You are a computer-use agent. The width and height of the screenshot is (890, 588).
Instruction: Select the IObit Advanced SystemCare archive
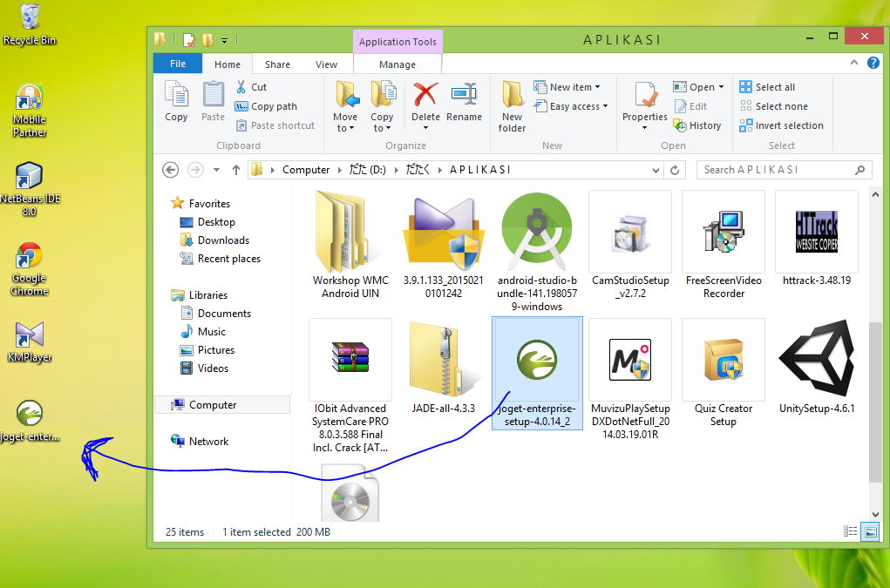pyautogui.click(x=350, y=386)
